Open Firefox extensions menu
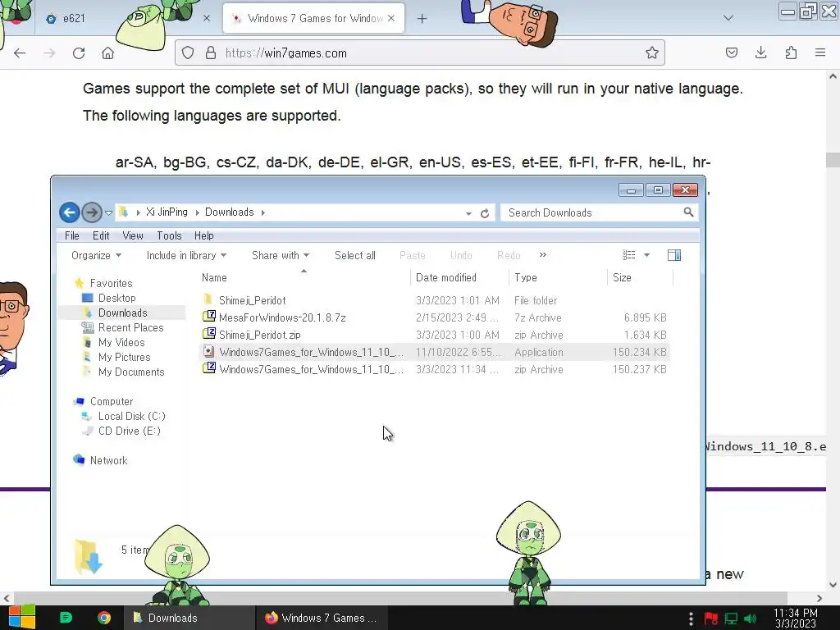This screenshot has width=840, height=630. (x=791, y=52)
